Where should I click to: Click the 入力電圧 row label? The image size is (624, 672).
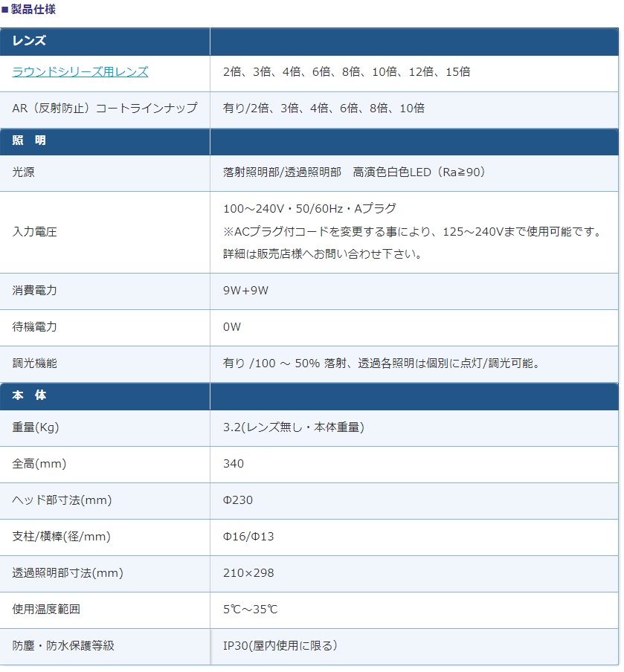pyautogui.click(x=34, y=232)
